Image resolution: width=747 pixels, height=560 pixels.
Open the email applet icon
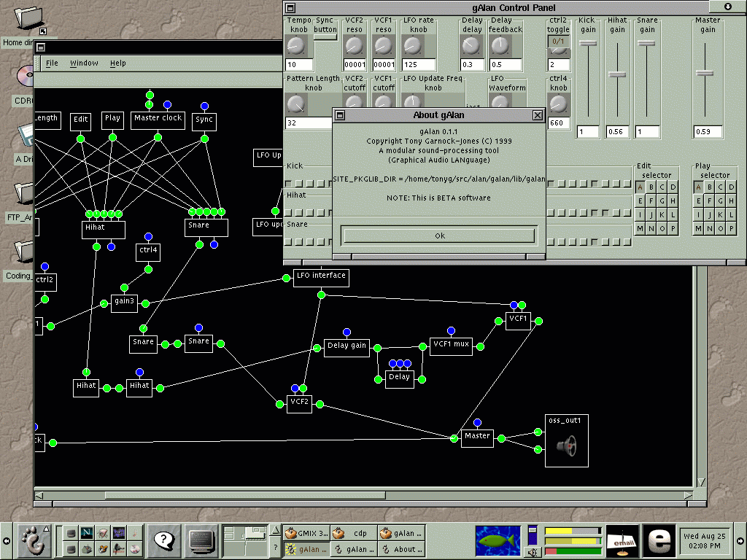click(622, 540)
